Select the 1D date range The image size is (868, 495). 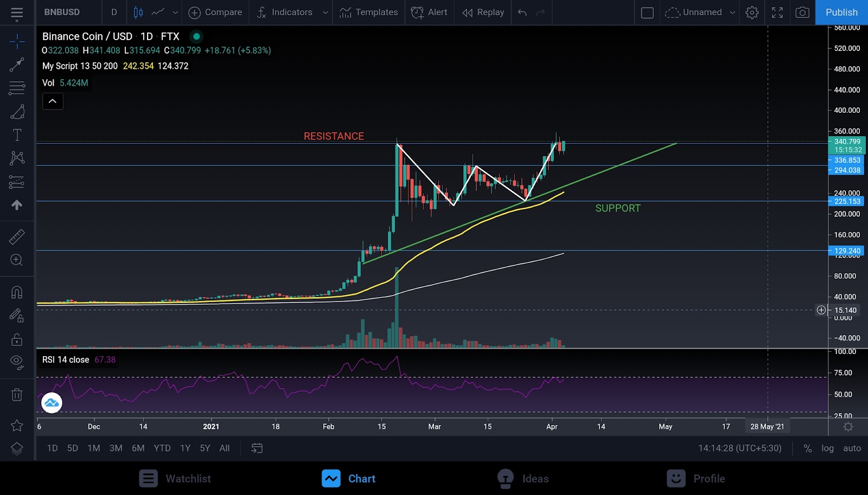point(52,448)
